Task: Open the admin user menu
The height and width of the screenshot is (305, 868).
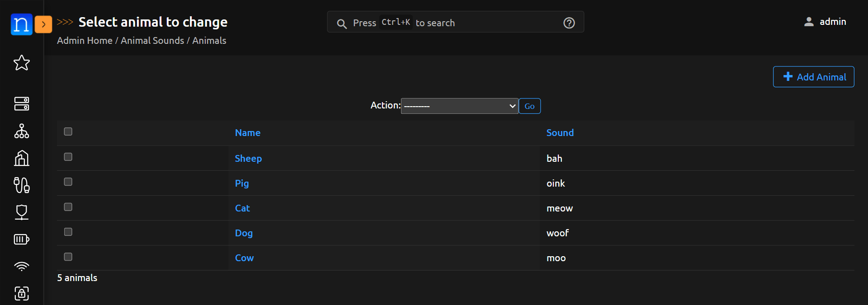Action: point(825,22)
